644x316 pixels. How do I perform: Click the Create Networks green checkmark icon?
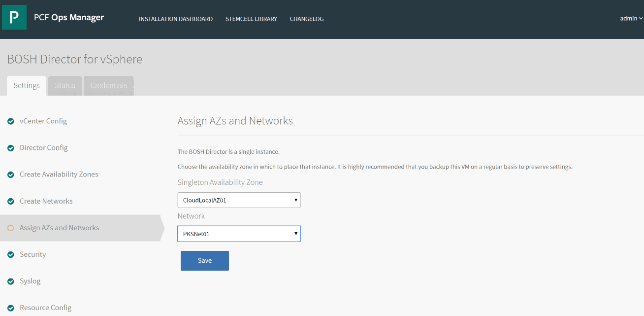tap(11, 201)
